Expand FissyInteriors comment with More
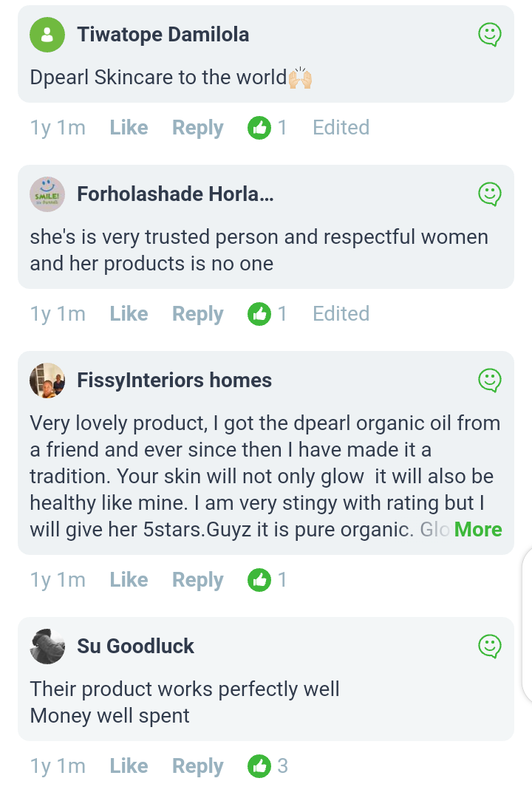This screenshot has height=798, width=532. point(478,530)
